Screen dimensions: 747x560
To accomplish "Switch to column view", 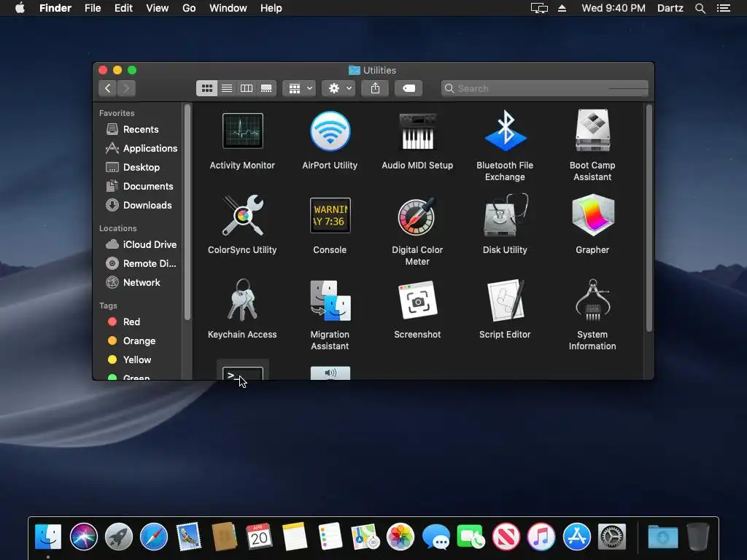I will pos(247,88).
